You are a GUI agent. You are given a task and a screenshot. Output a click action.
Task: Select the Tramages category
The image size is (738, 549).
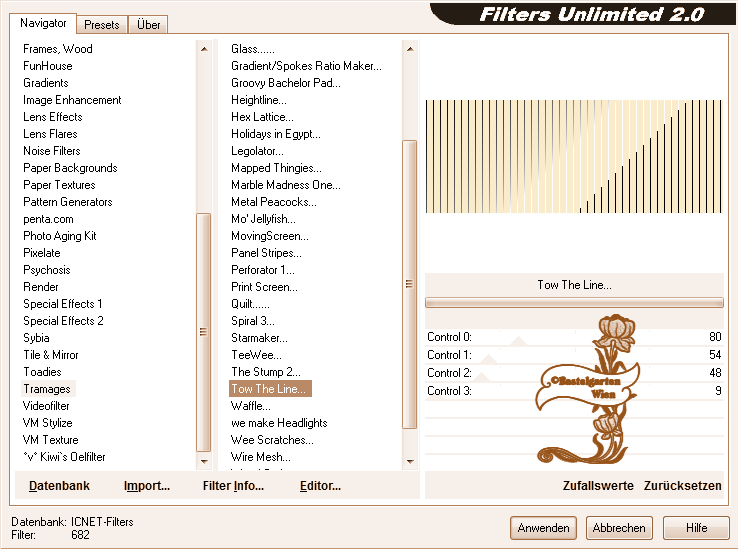[x=47, y=389]
